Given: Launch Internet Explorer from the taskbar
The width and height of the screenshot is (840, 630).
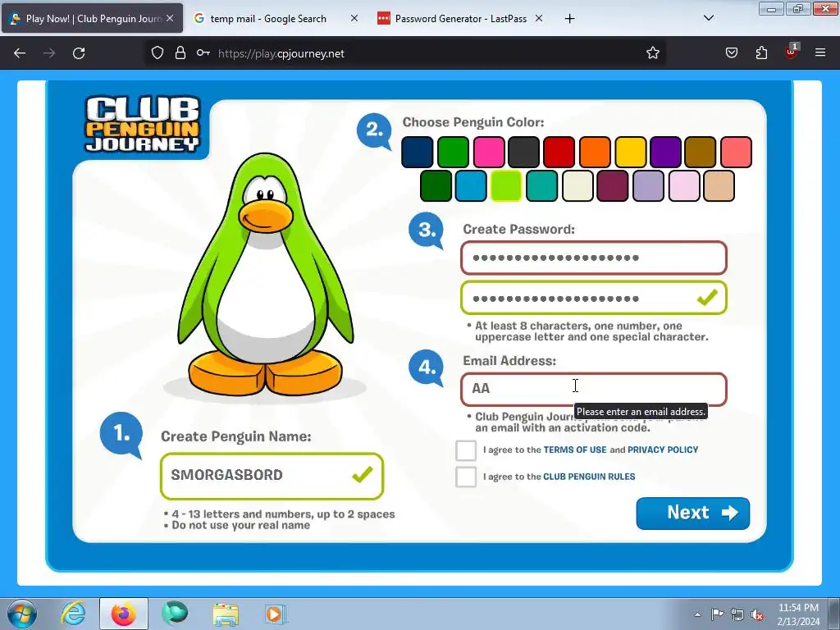Looking at the screenshot, I should pos(73,614).
